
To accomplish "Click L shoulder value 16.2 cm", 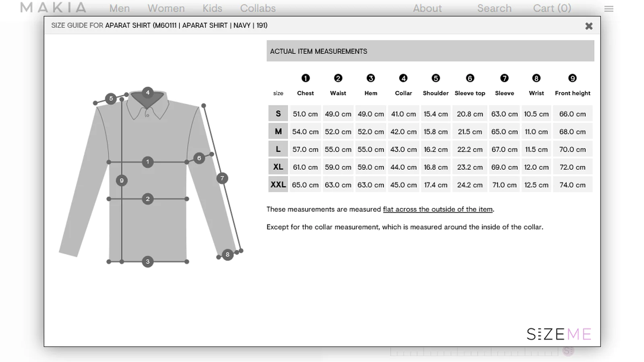I will (436, 149).
